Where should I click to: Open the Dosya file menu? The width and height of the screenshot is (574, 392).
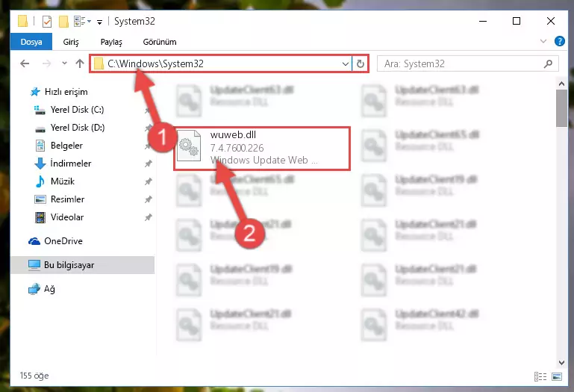coord(31,42)
